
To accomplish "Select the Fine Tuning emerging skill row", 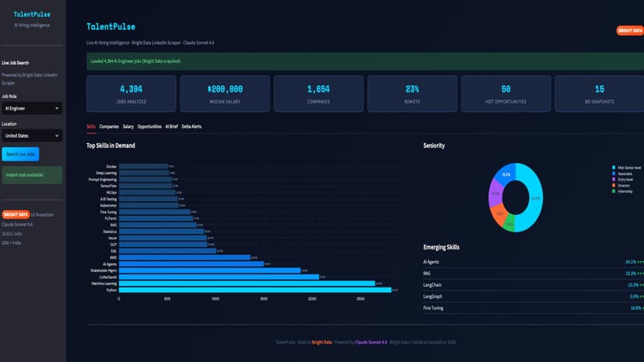I will [x=534, y=308].
